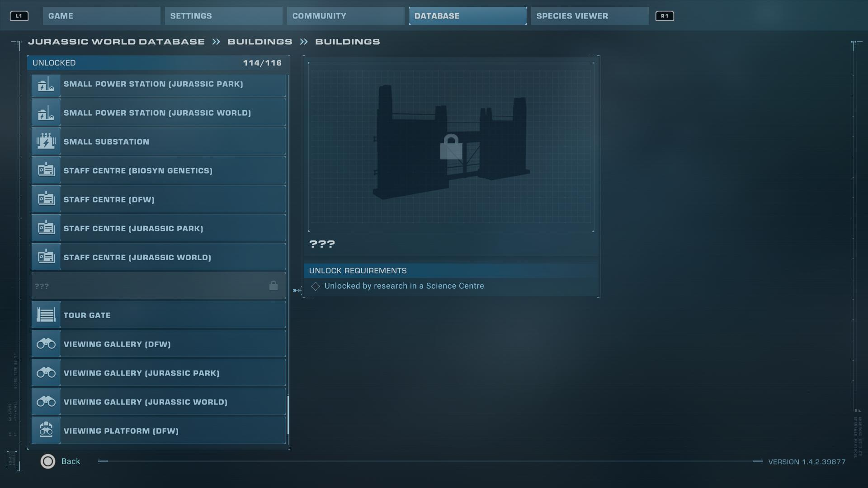Click the L1 shoulder button indicator
The width and height of the screenshot is (868, 488).
[19, 16]
